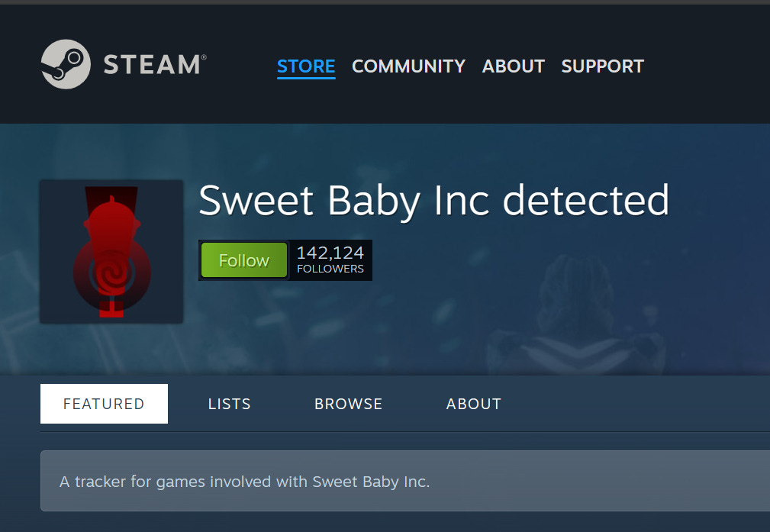The width and height of the screenshot is (770, 532).
Task: Click the Sweet Baby Inc detected title
Action: point(433,201)
